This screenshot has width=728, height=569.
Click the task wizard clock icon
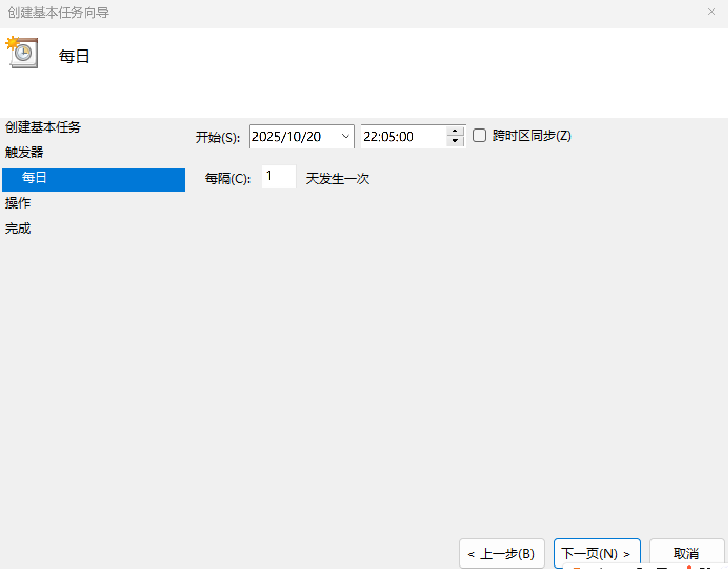pyautogui.click(x=22, y=53)
